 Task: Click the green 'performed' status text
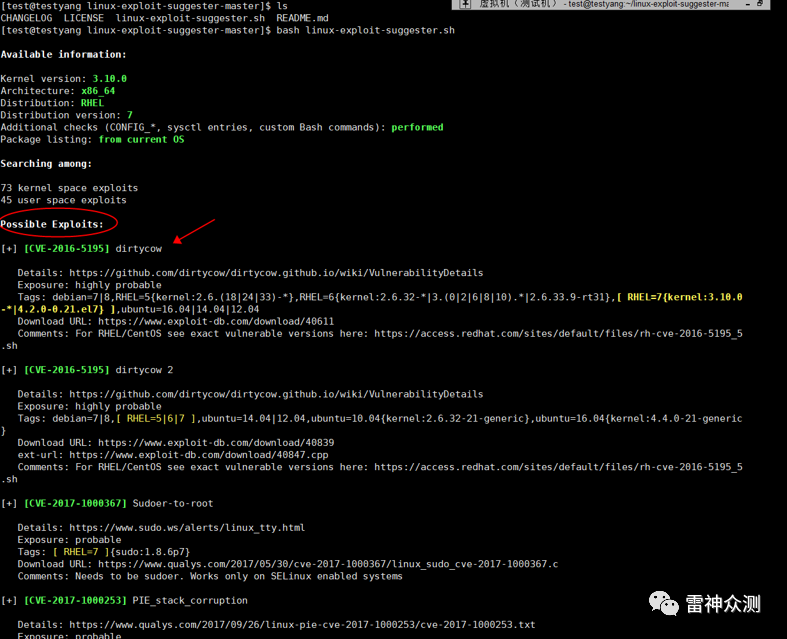(417, 127)
